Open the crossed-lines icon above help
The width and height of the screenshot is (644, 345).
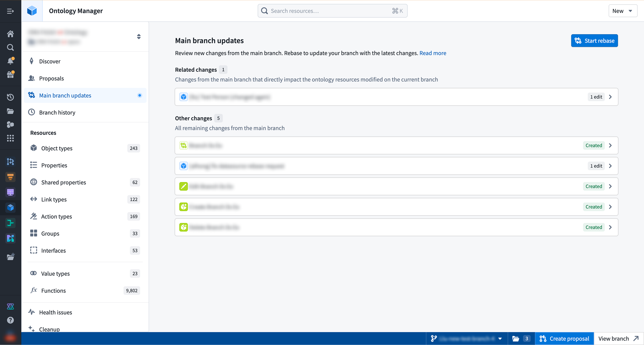(x=10, y=306)
